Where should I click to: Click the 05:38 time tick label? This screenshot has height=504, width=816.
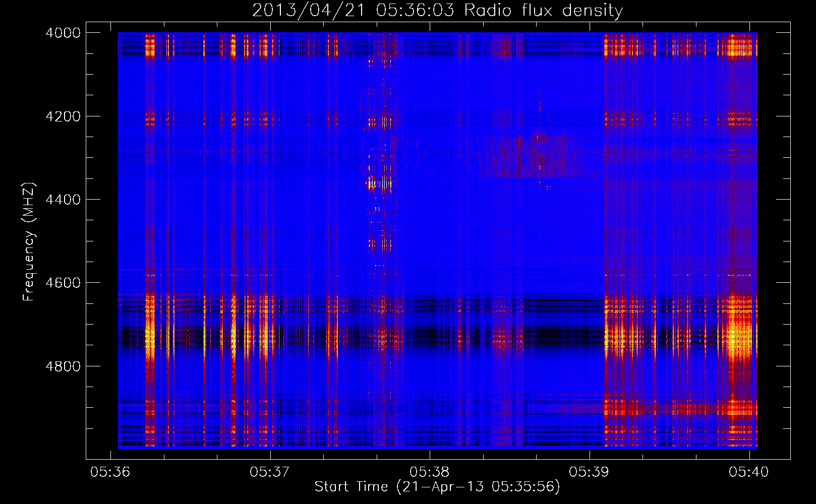tap(430, 472)
